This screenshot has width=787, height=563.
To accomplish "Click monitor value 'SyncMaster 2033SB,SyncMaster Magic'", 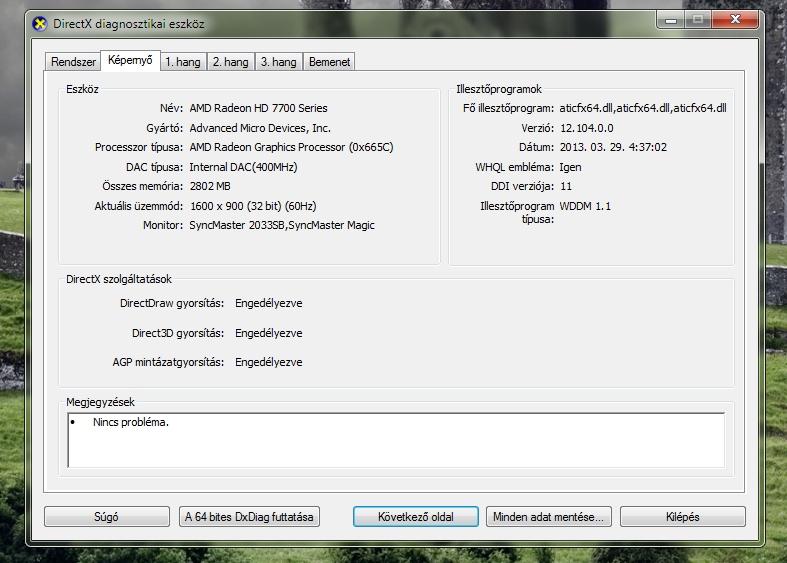I will click(282, 225).
